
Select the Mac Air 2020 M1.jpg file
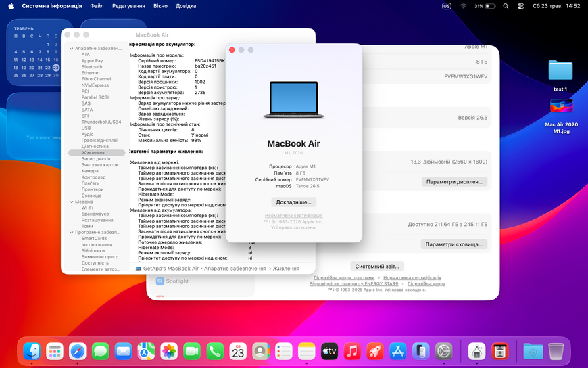click(562, 116)
